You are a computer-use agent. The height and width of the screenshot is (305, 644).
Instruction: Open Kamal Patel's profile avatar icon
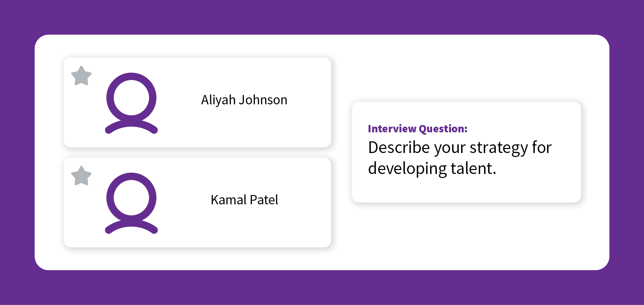point(131,203)
